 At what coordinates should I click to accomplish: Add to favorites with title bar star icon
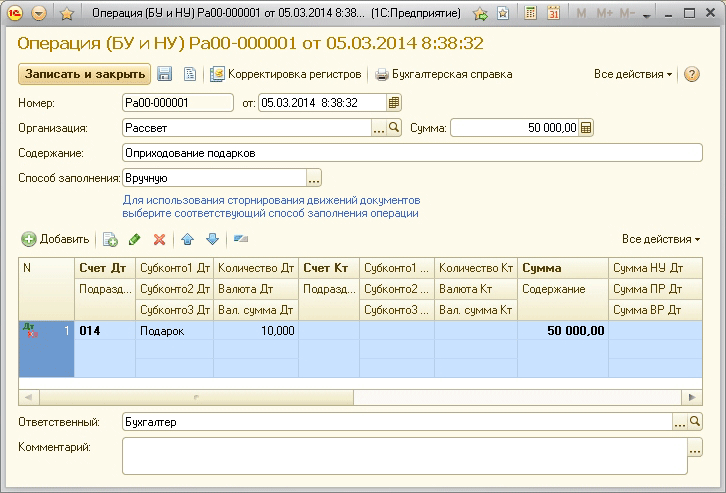click(67, 13)
